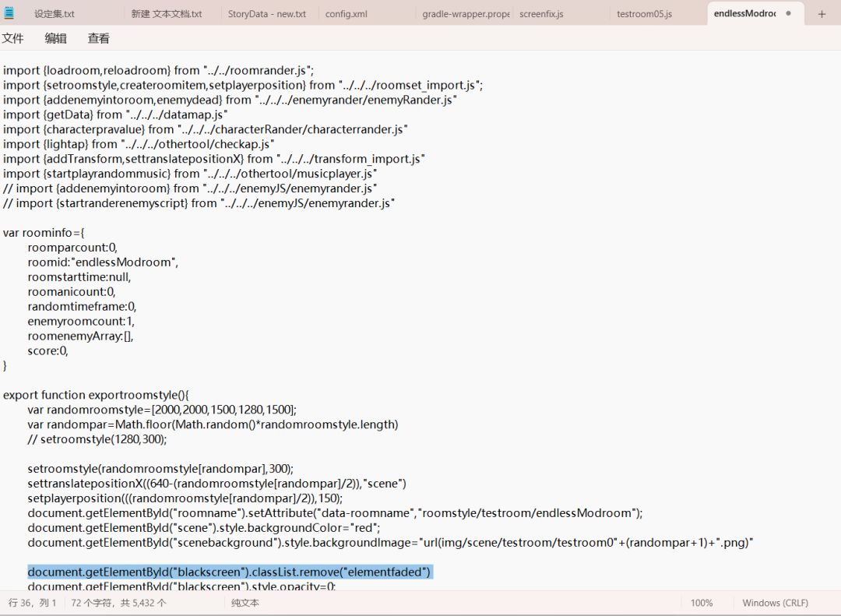Switch to the screenfix.js tab
The image size is (841, 616).
click(541, 14)
